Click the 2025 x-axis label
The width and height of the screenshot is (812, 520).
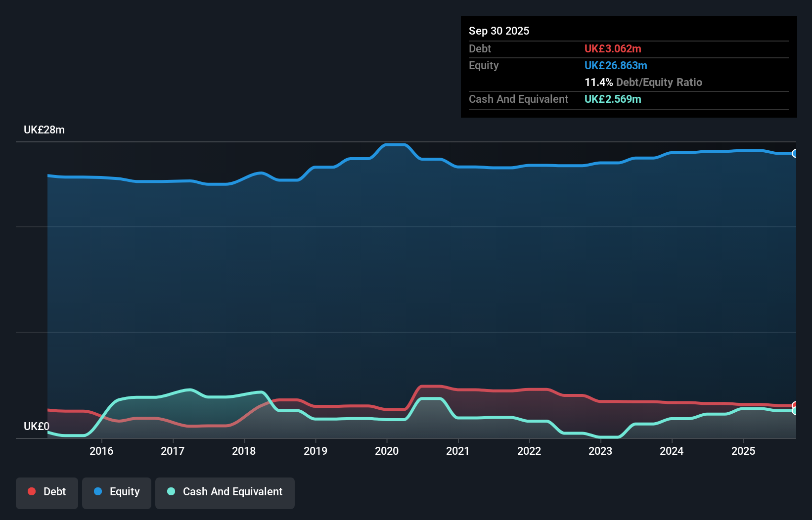pyautogui.click(x=743, y=451)
